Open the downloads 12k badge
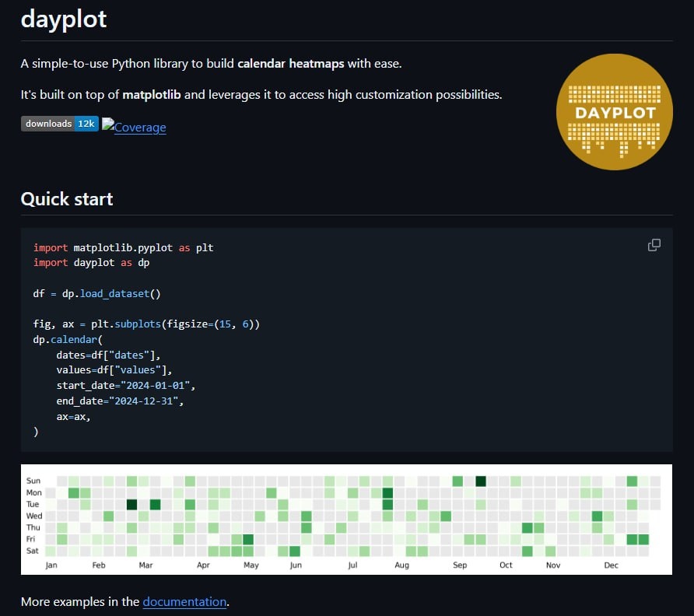Image resolution: width=694 pixels, height=616 pixels. pyautogui.click(x=59, y=124)
